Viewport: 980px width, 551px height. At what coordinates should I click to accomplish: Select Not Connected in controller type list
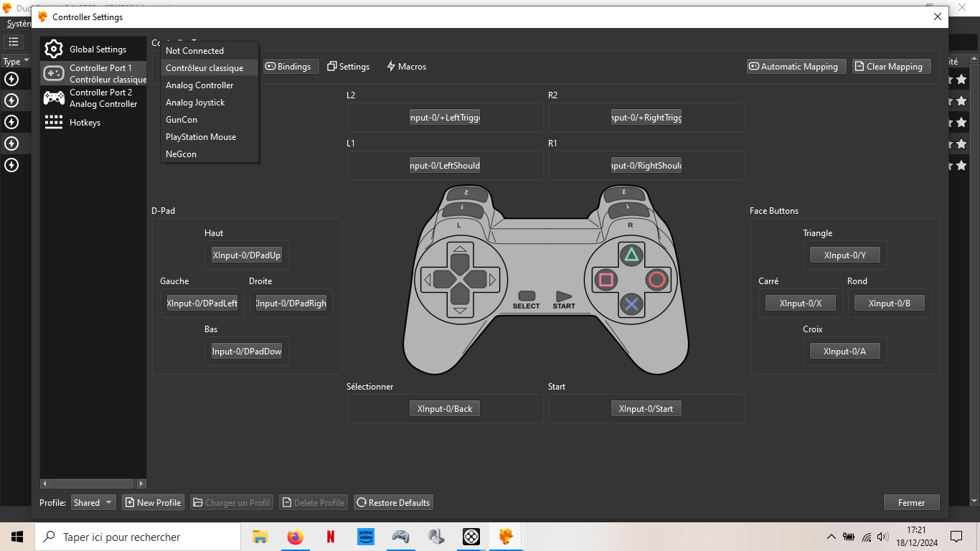194,51
